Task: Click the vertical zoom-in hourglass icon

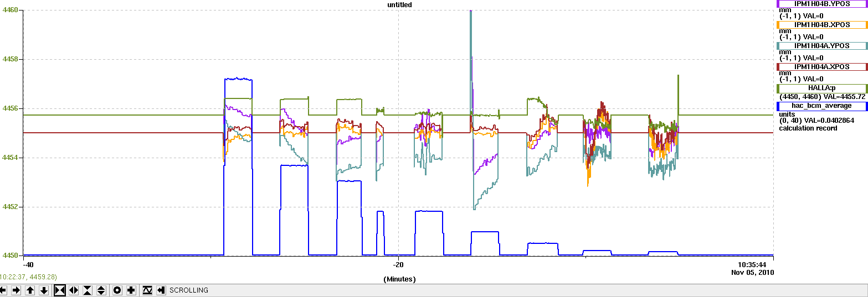Action: (x=88, y=290)
